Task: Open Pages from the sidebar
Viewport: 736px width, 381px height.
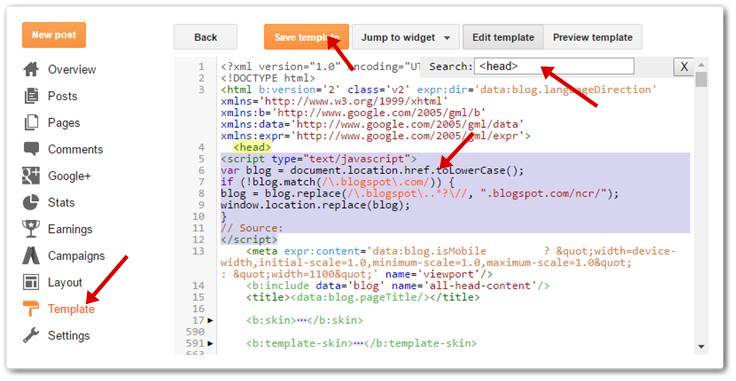Action: click(x=64, y=123)
